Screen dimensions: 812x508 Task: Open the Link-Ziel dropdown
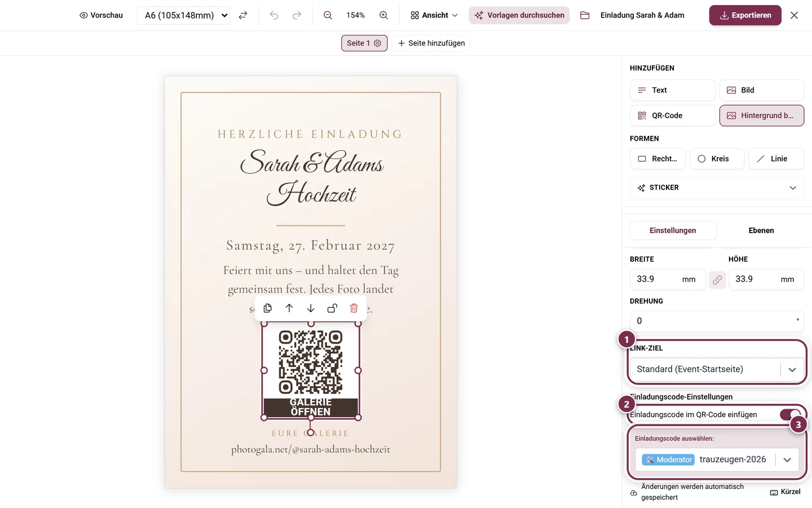click(x=717, y=369)
